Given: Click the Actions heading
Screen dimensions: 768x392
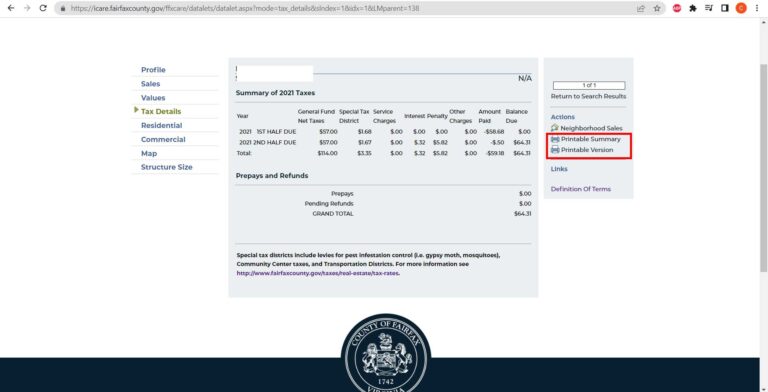Looking at the screenshot, I should point(562,117).
